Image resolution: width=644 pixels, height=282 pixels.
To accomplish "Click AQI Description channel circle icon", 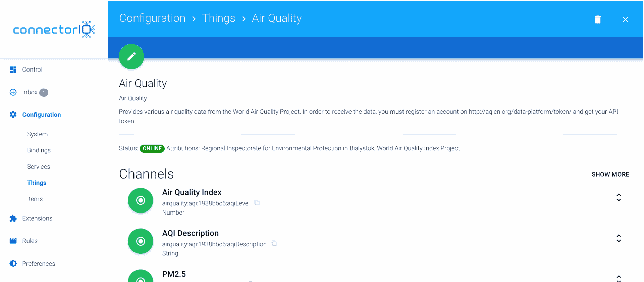I will (x=141, y=241).
